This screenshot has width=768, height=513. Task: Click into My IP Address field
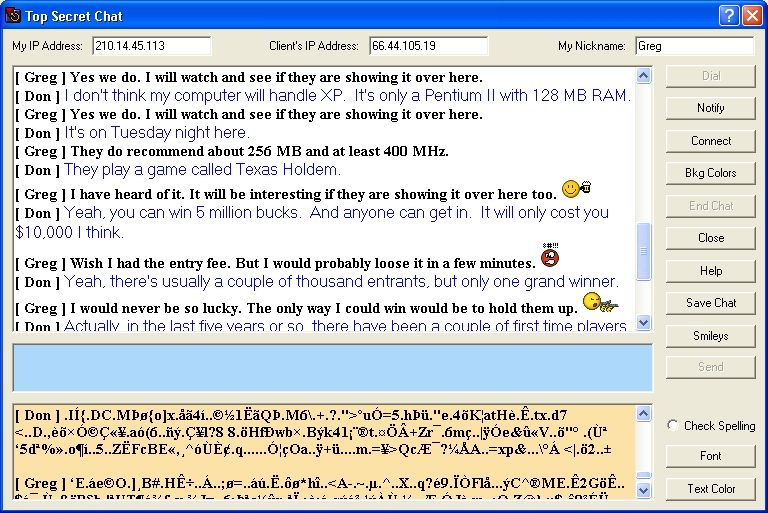pyautogui.click(x=152, y=46)
